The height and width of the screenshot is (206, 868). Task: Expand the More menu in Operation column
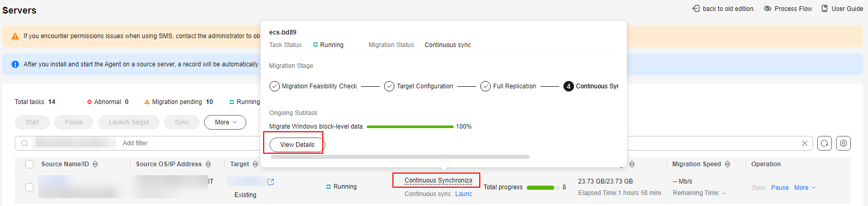805,188
